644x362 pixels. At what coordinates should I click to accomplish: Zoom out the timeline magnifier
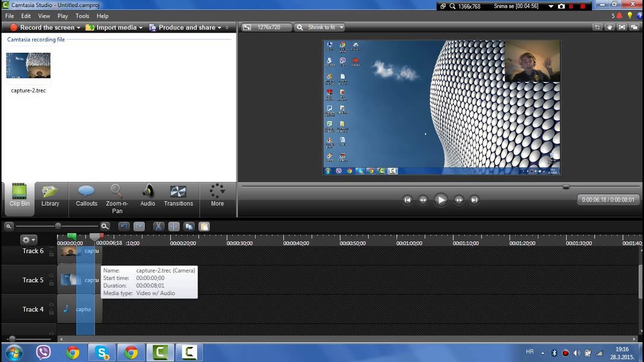point(9,226)
